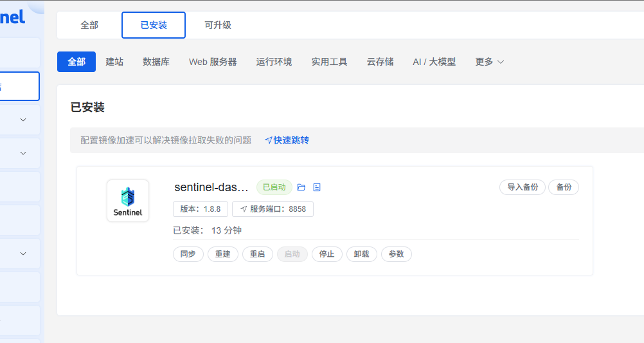Filter apps by 数据库

point(156,62)
